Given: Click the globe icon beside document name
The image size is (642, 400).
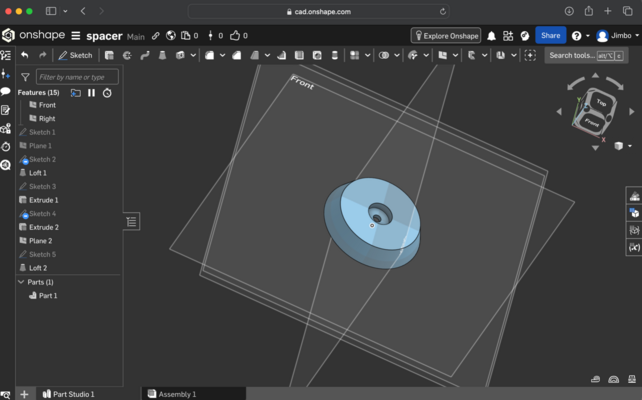Looking at the screenshot, I should coord(171,36).
